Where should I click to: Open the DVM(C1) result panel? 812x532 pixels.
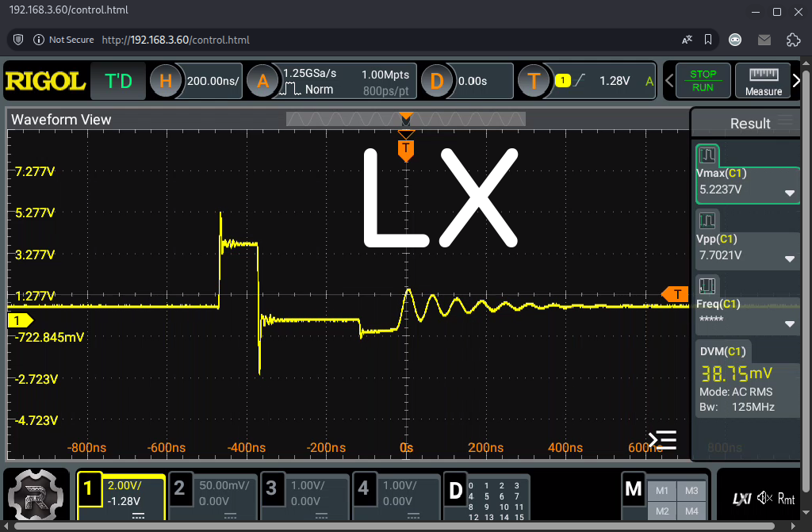pyautogui.click(x=747, y=379)
